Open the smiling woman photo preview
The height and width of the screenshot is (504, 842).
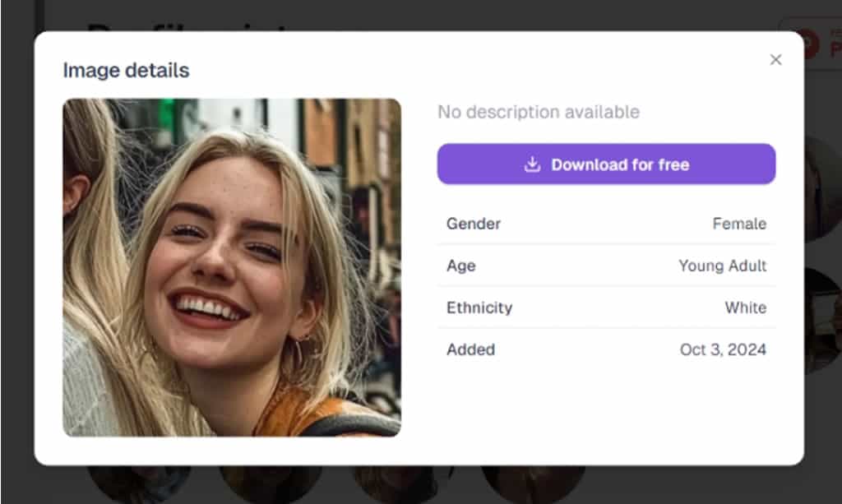click(x=232, y=267)
